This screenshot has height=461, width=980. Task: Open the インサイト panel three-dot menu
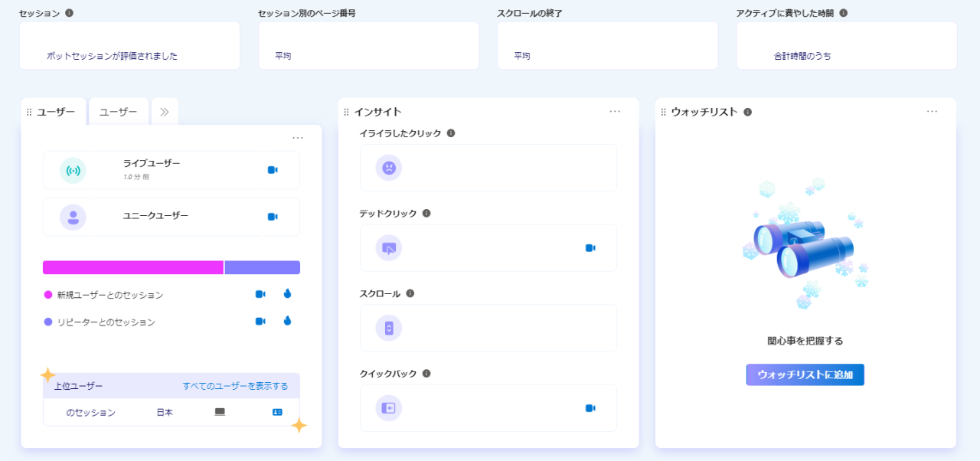point(615,111)
